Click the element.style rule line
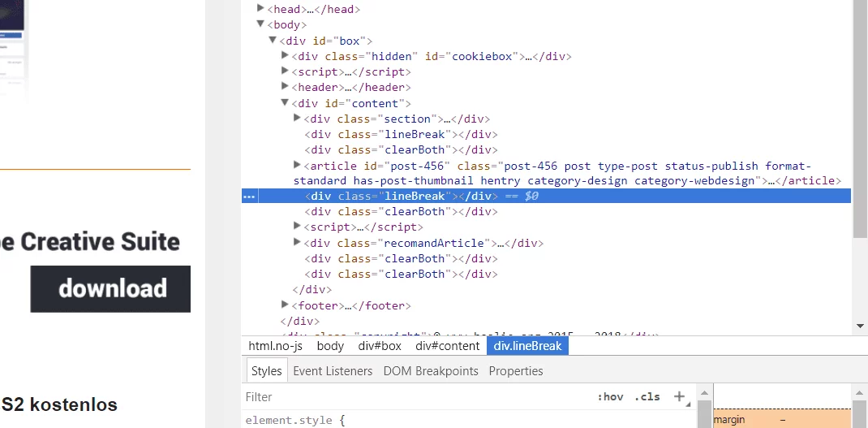 [295, 420]
